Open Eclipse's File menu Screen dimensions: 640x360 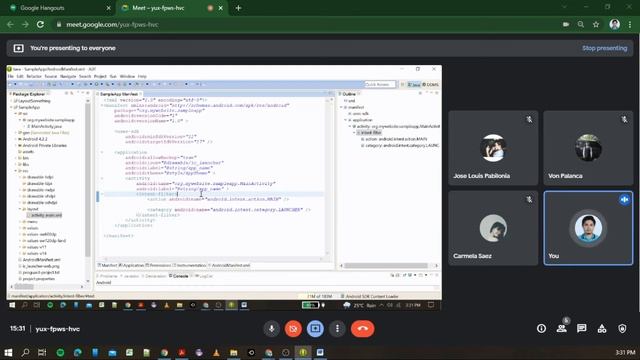[x=11, y=76]
